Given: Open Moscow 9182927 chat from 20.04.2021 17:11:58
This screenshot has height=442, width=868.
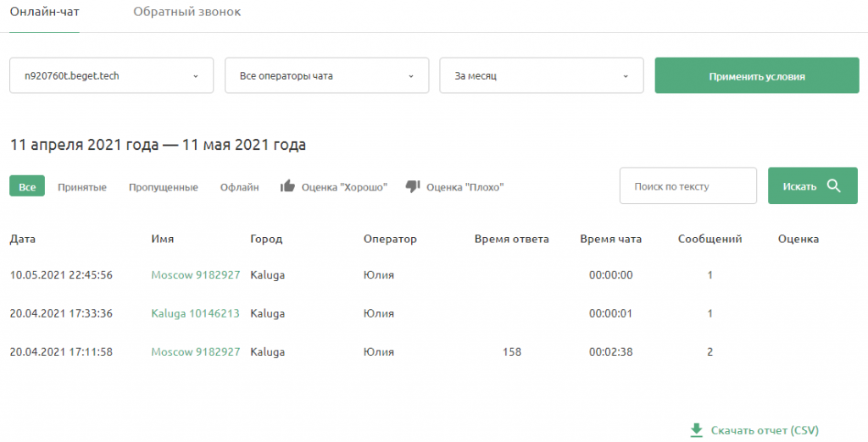Looking at the screenshot, I should pyautogui.click(x=196, y=352).
